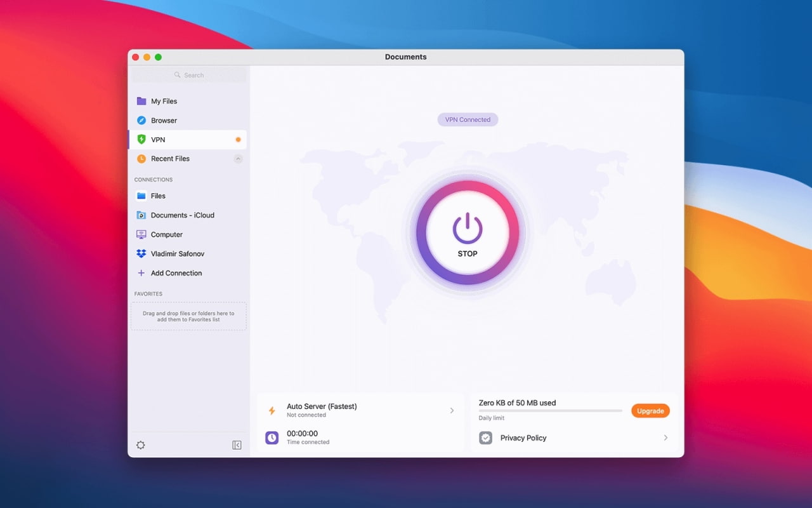
Task: Click the Zero KB of 50 MB used text
Action: pyautogui.click(x=517, y=403)
